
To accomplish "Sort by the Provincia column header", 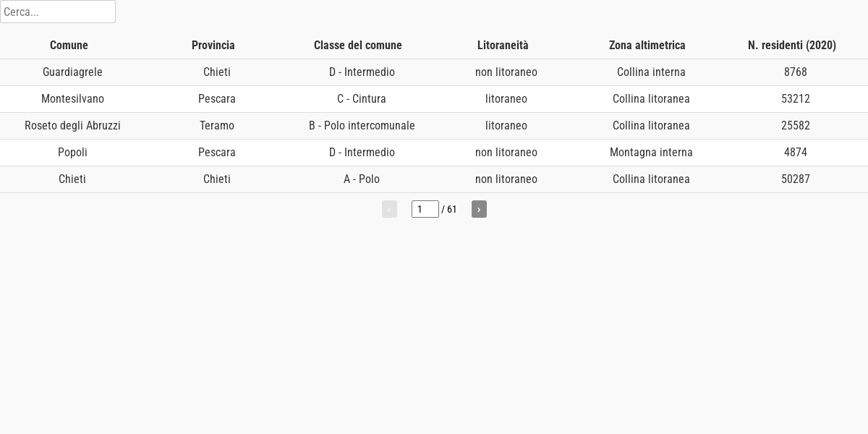I will [x=213, y=45].
